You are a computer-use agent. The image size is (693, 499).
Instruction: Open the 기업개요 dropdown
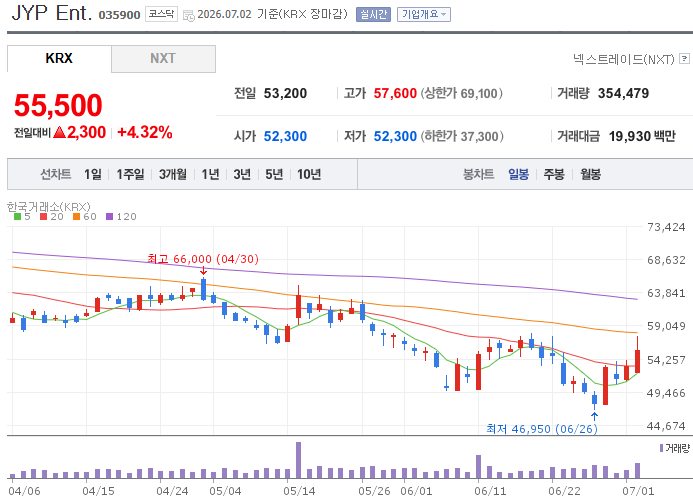click(x=423, y=15)
